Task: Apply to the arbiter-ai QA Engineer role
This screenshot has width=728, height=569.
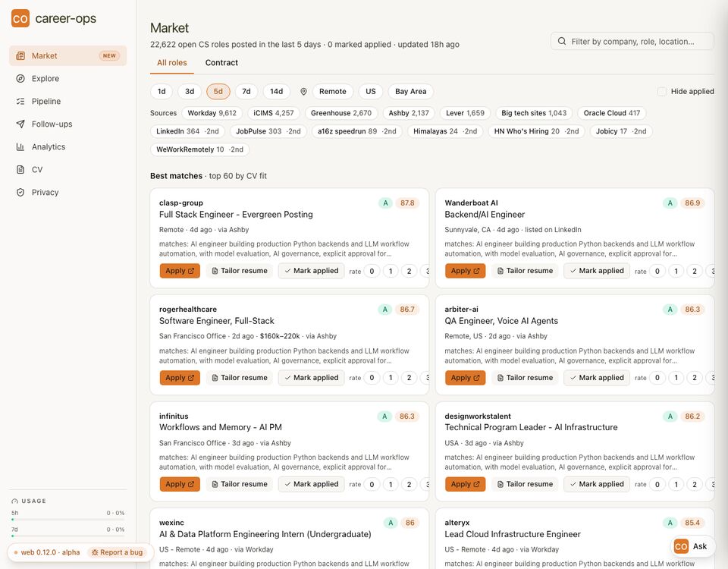Action: click(465, 378)
